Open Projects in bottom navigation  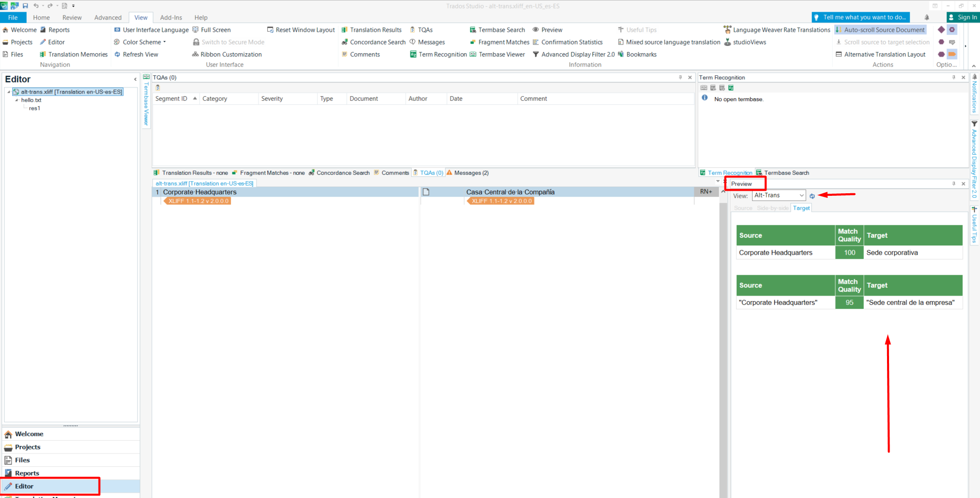(71, 447)
